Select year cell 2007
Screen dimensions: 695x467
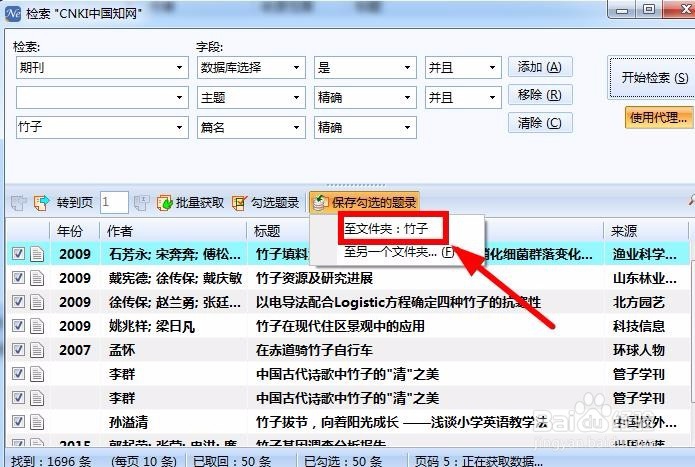pyautogui.click(x=75, y=350)
